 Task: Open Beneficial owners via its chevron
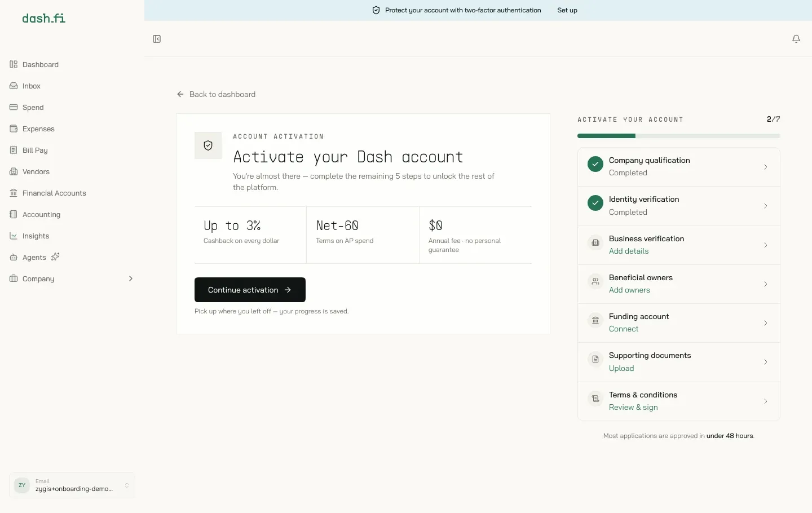765,284
